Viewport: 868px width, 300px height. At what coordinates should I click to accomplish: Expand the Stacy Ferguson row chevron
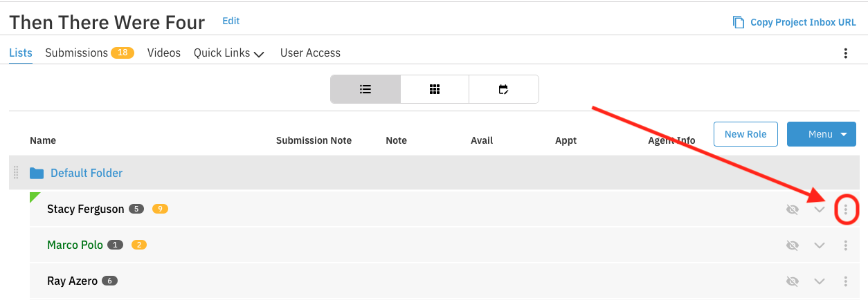(820, 209)
